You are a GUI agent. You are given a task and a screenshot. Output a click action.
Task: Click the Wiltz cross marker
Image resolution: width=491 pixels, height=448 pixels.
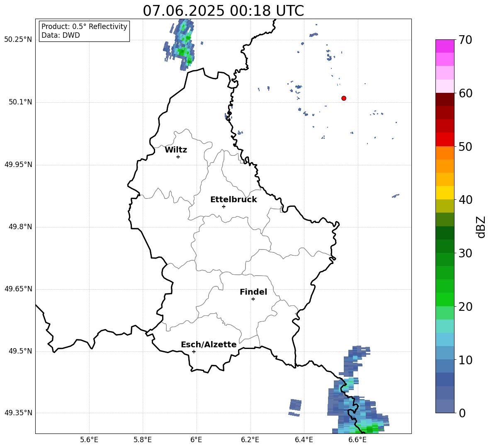click(x=178, y=157)
